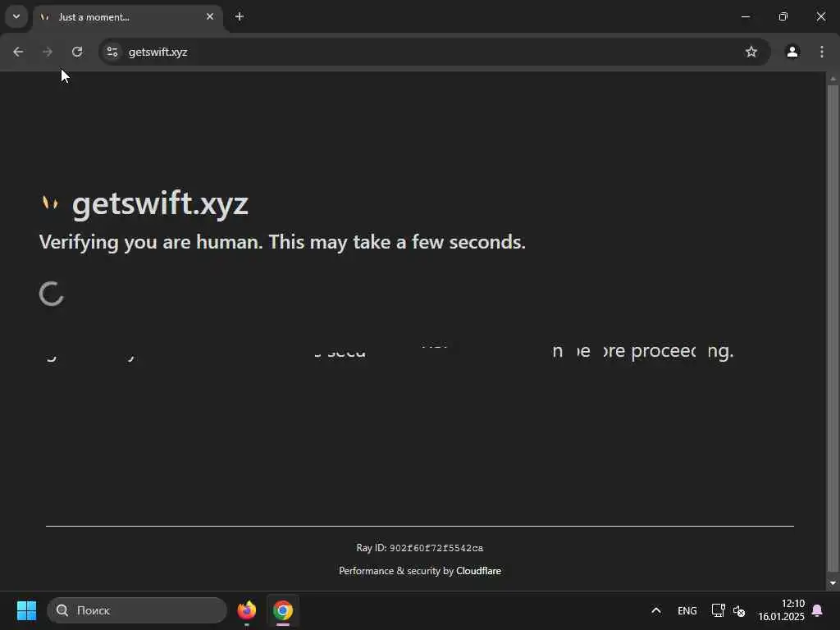The width and height of the screenshot is (840, 630).
Task: Select the 'Just a moment...' tab
Action: click(127, 17)
